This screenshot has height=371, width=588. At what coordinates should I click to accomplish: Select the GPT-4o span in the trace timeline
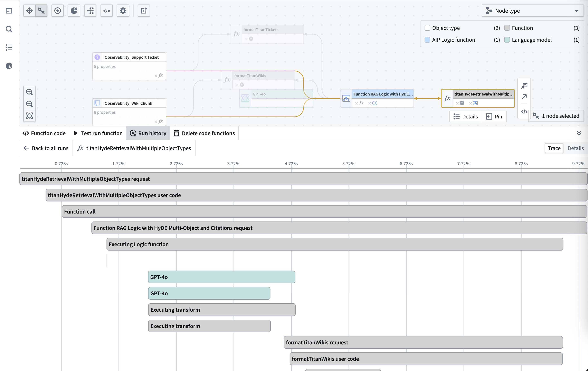point(221,277)
